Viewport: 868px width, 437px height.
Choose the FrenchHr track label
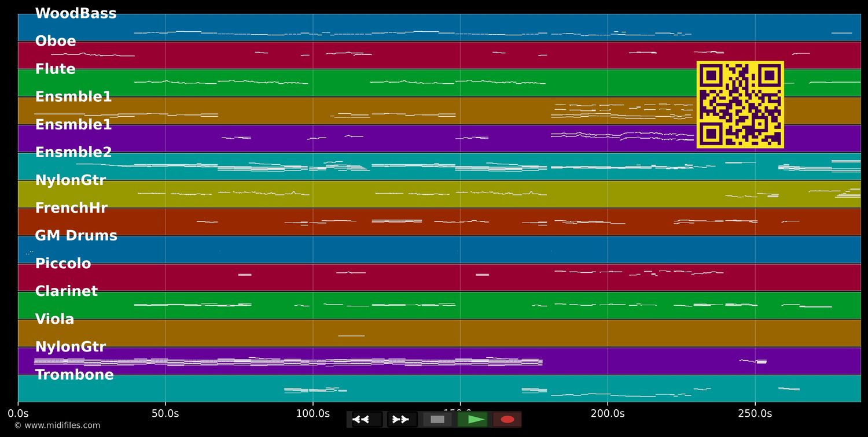pyautogui.click(x=71, y=208)
